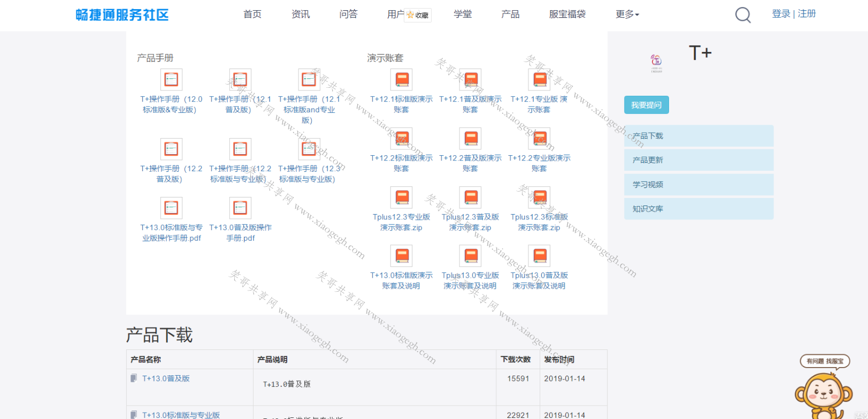Select 产品更新 in the sidebar
Viewport: 868px width, 419px height.
tap(698, 160)
